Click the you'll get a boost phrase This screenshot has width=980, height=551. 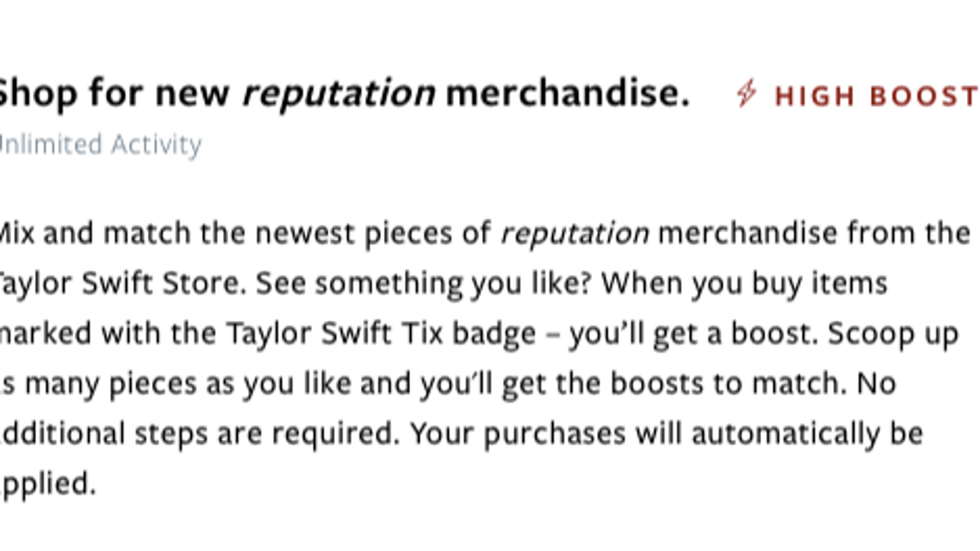(676, 335)
